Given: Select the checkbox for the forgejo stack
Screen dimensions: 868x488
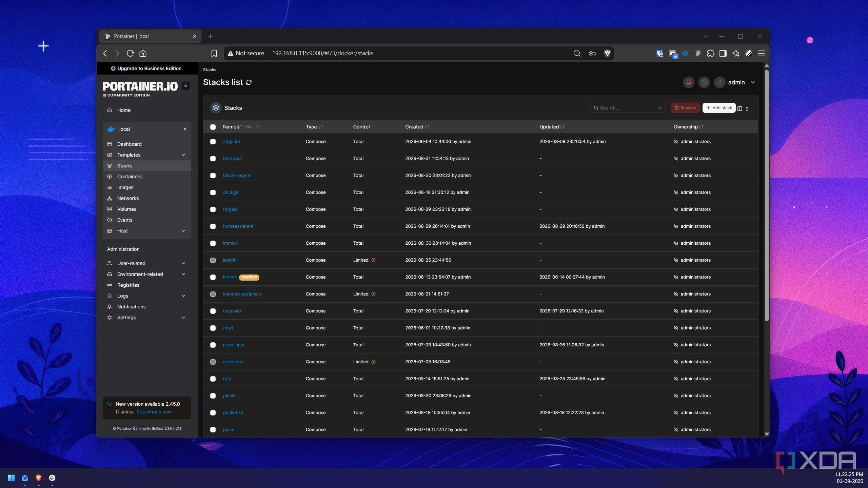Looking at the screenshot, I should 213,209.
